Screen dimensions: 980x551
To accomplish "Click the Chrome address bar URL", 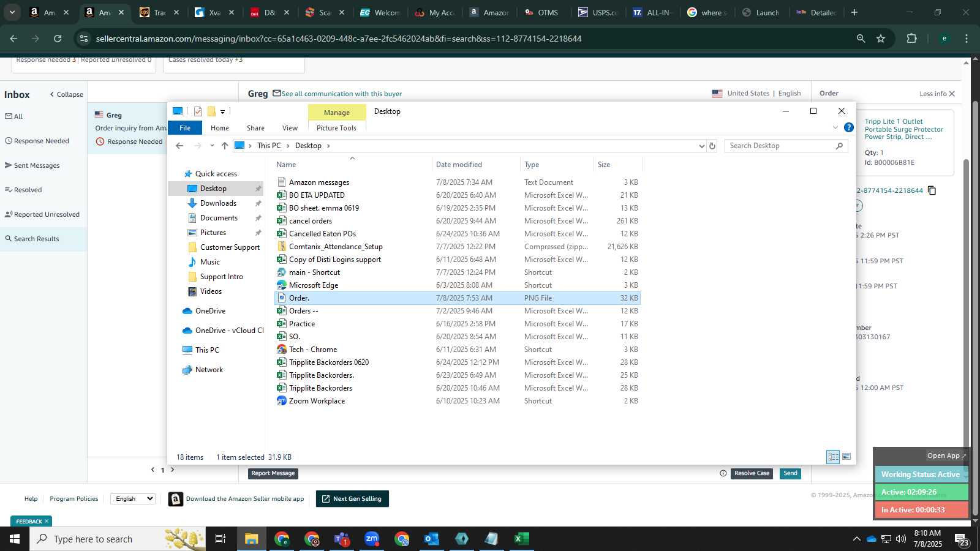I will tap(339, 39).
